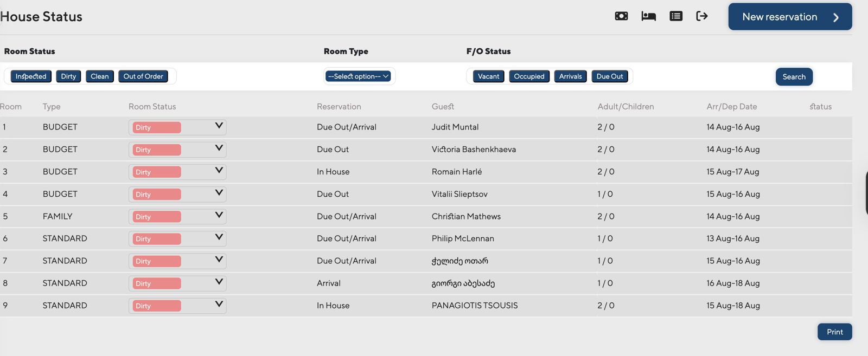Enable the Arrivals filter
This screenshot has height=356, width=868.
570,76
